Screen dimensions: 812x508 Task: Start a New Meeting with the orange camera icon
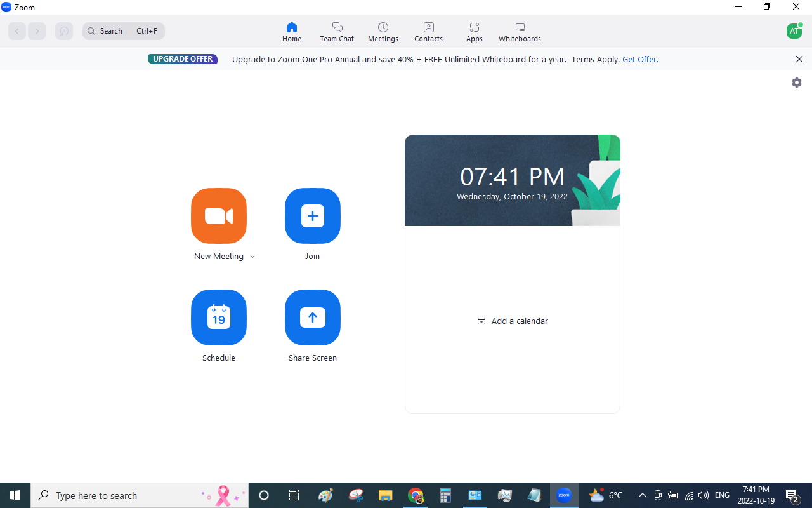pos(219,216)
